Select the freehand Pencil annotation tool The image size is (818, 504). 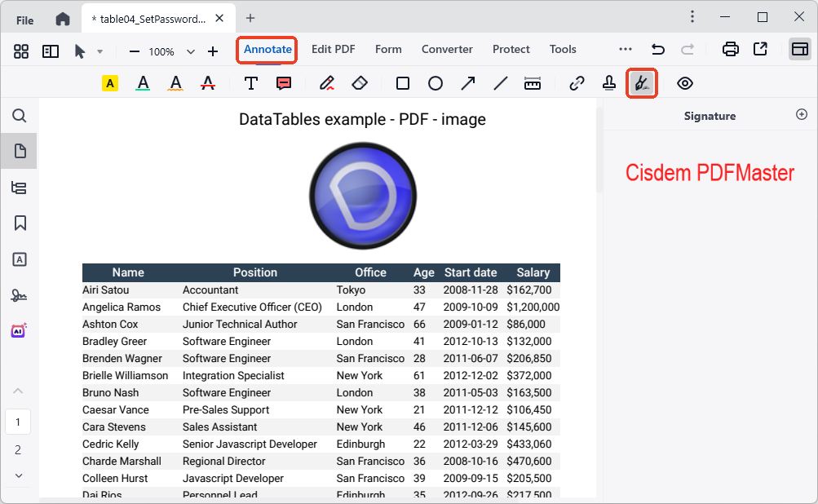(x=326, y=82)
